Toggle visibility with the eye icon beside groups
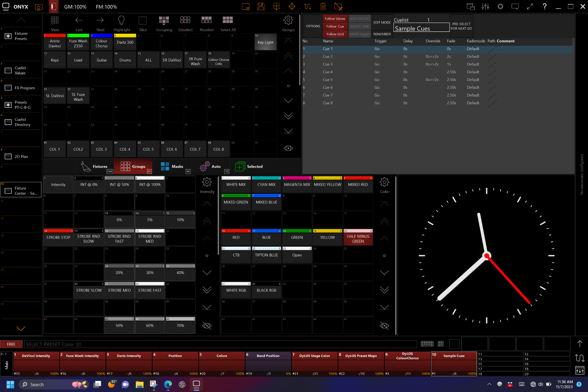This screenshot has width=588, height=392. (288, 148)
